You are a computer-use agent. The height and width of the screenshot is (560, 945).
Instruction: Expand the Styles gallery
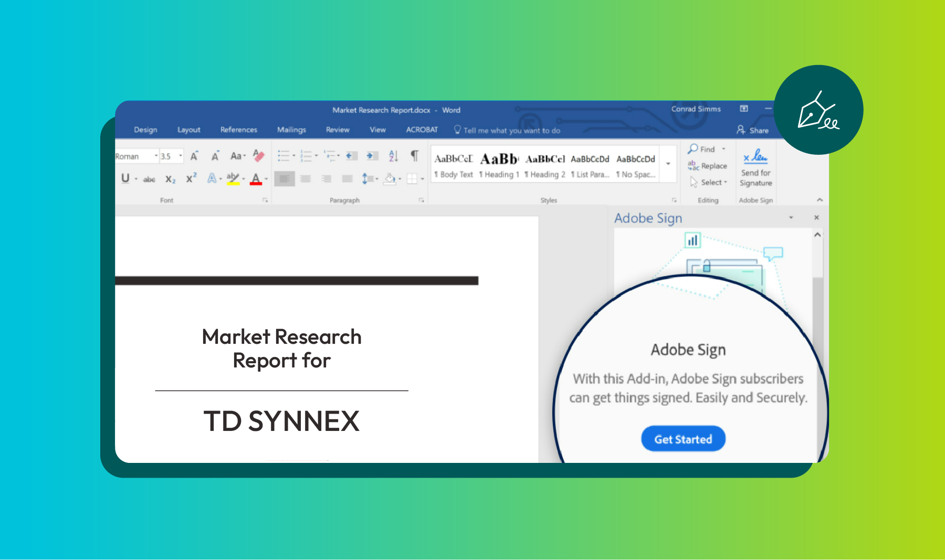click(668, 164)
